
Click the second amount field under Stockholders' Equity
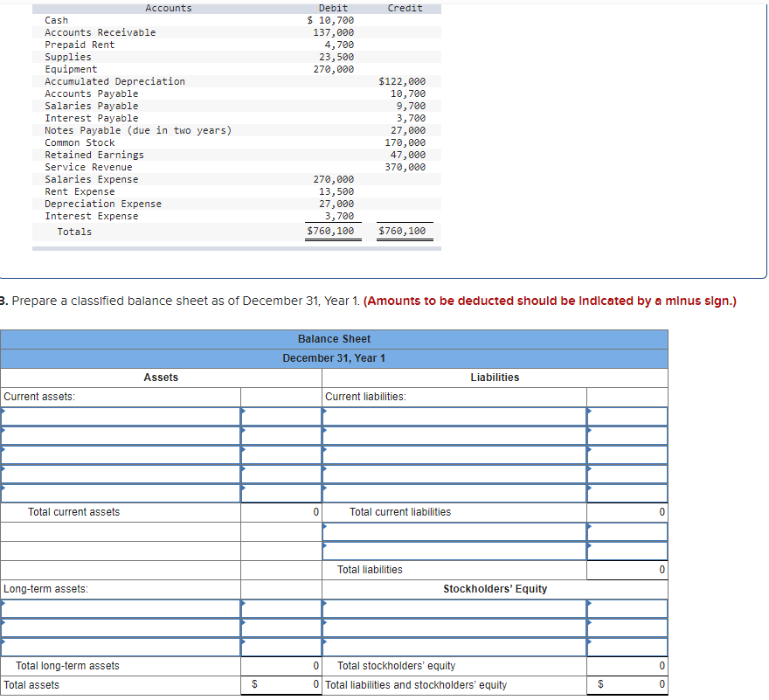tap(627, 627)
